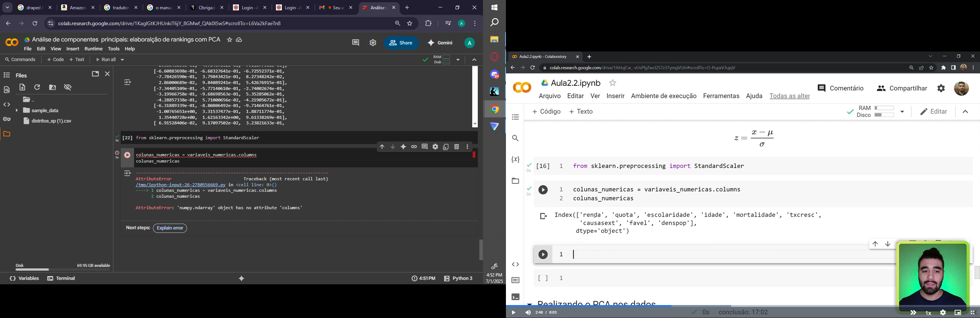Screen dimensions: 980x318
Task: Move the active cell down
Action: tap(393, 147)
